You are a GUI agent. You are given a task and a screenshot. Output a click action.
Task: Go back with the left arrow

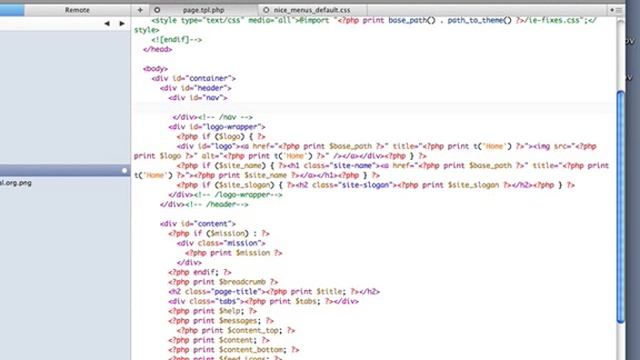107,24
